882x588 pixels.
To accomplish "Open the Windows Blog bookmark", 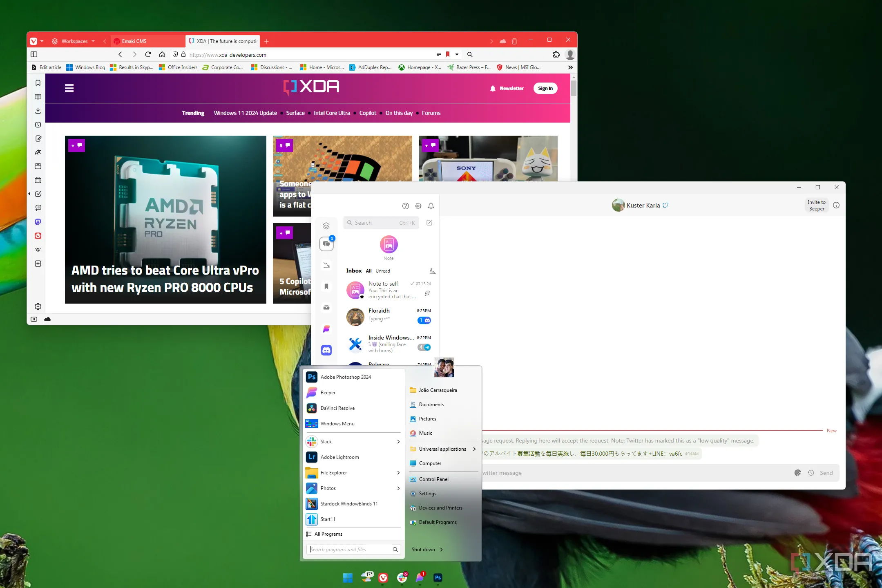I will [x=86, y=67].
